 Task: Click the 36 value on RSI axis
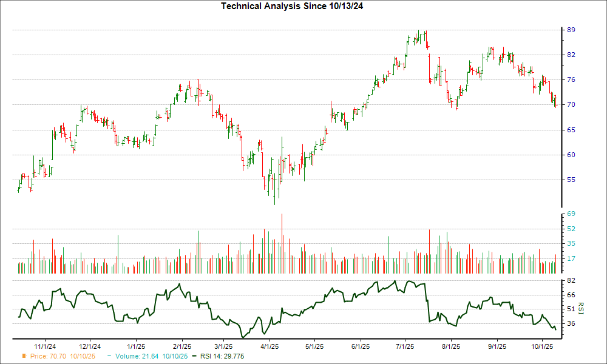click(571, 323)
